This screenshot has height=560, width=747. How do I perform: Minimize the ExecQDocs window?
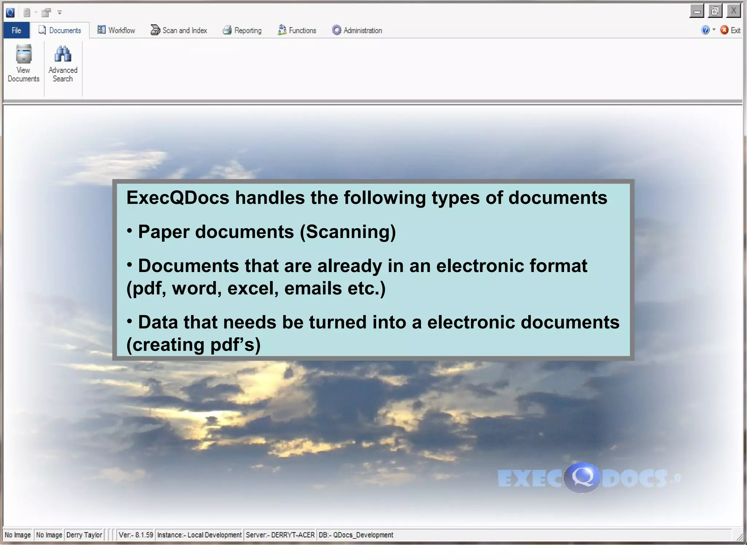[x=697, y=11]
